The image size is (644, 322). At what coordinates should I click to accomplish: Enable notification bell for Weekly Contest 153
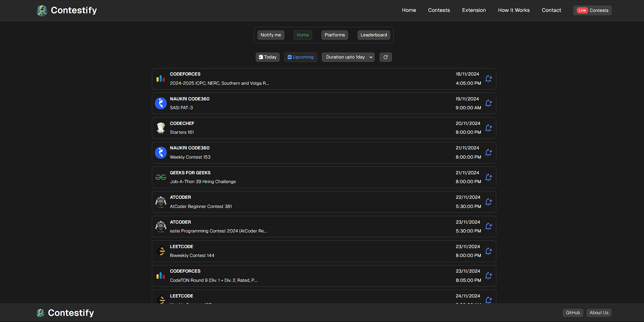coord(489,152)
